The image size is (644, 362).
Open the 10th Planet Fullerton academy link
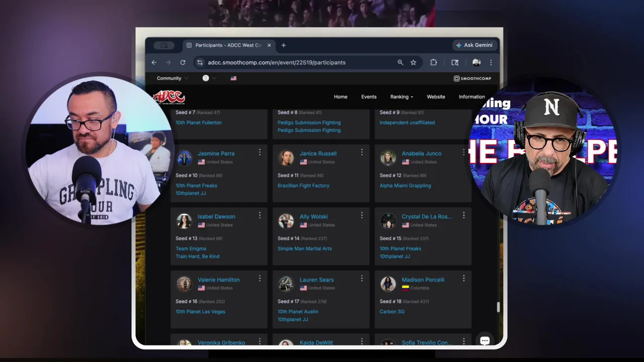pos(198,123)
